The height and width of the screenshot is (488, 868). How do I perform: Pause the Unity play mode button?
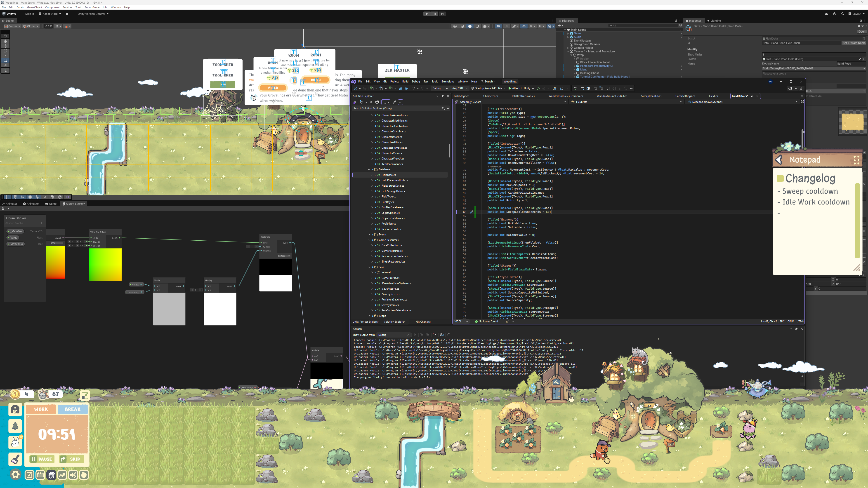tap(434, 14)
